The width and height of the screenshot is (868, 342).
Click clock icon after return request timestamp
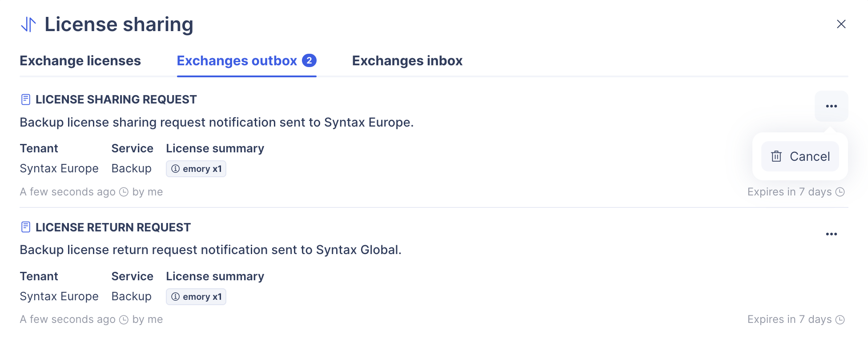click(x=124, y=320)
